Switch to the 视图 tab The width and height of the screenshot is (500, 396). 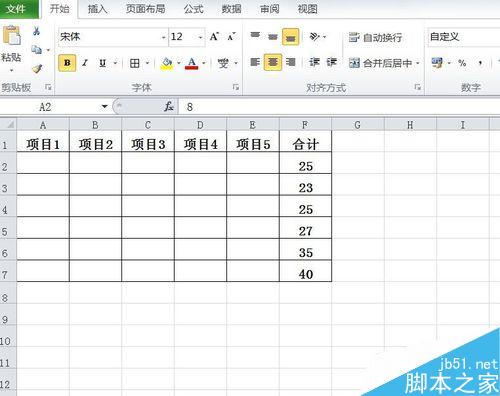307,9
